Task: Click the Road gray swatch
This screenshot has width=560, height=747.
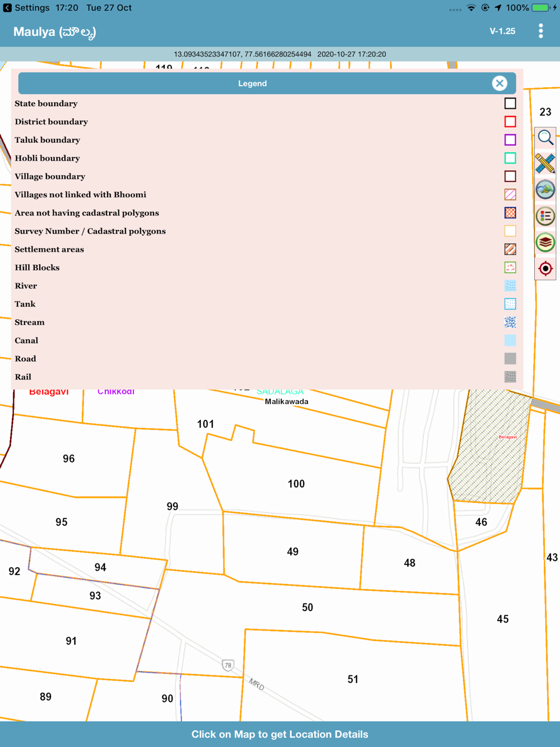Action: 510,358
